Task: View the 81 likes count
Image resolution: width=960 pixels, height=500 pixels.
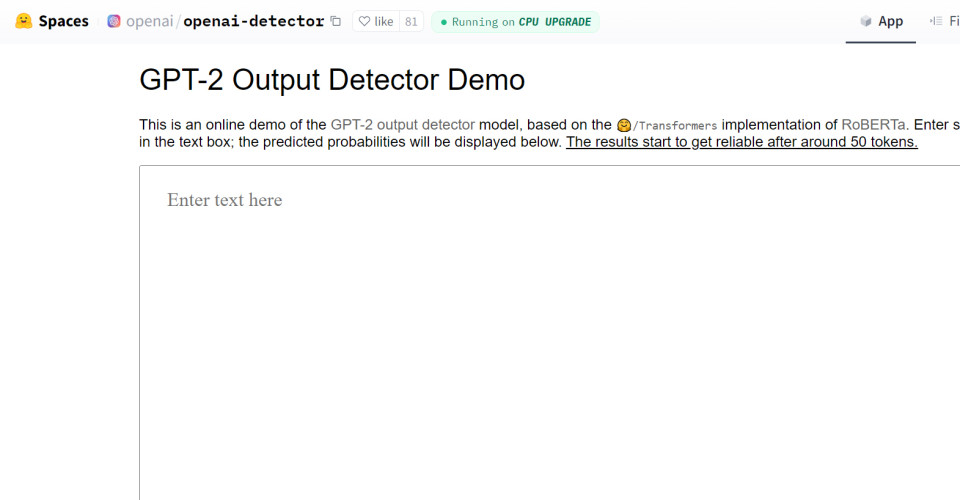Action: (x=411, y=21)
